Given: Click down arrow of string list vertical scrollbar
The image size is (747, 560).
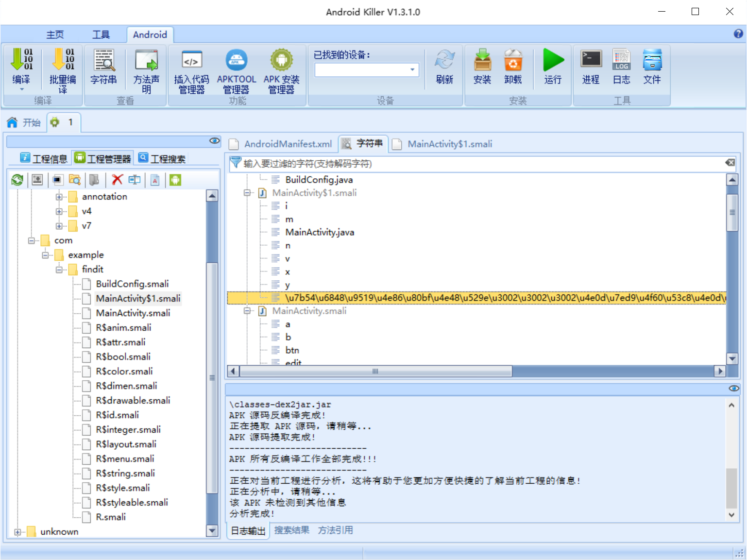Looking at the screenshot, I should click(732, 358).
